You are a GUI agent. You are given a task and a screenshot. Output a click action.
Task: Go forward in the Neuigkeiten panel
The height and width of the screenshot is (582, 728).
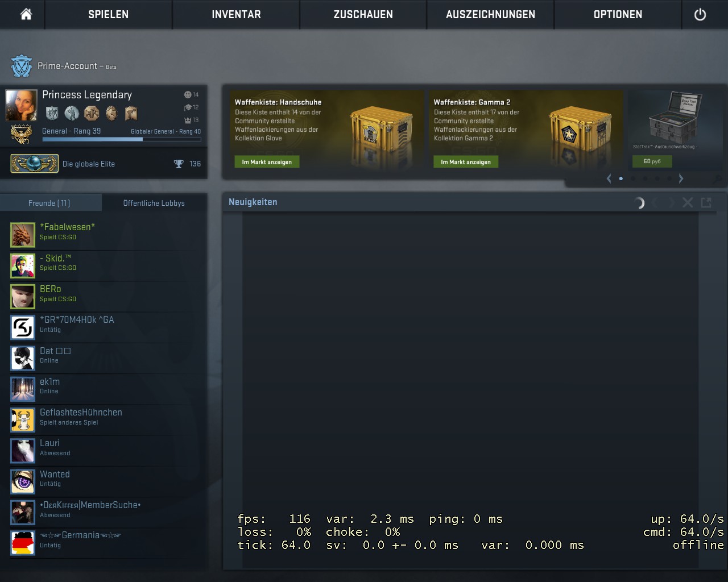tap(671, 202)
